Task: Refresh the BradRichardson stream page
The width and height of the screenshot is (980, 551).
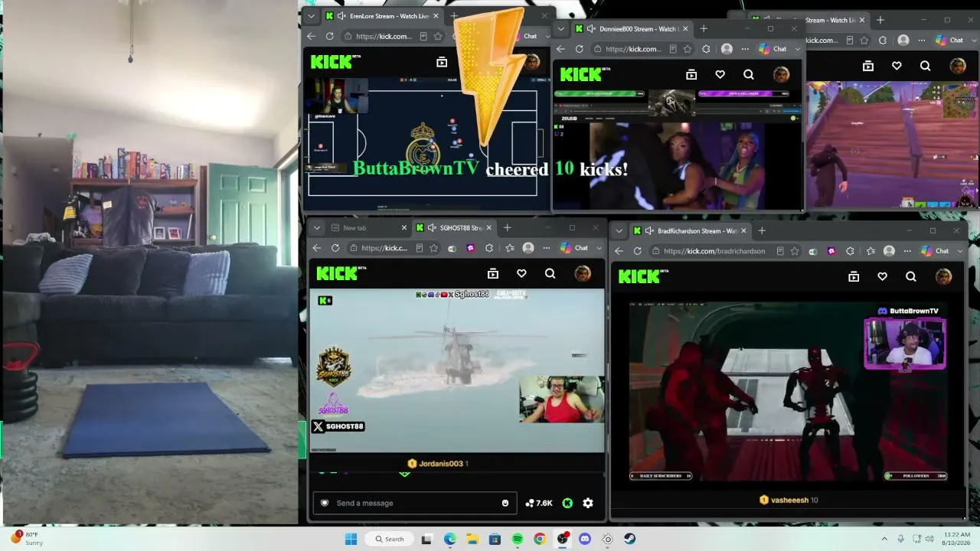Action: (x=637, y=251)
